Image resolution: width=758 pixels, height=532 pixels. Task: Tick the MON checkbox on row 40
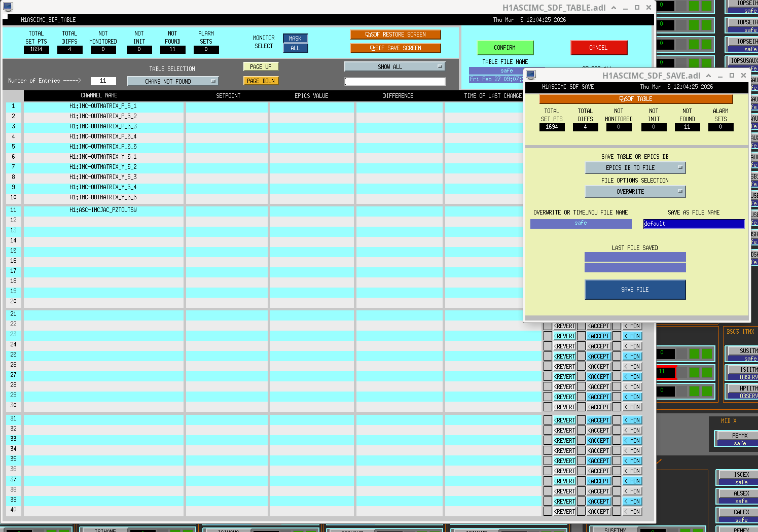pos(617,512)
